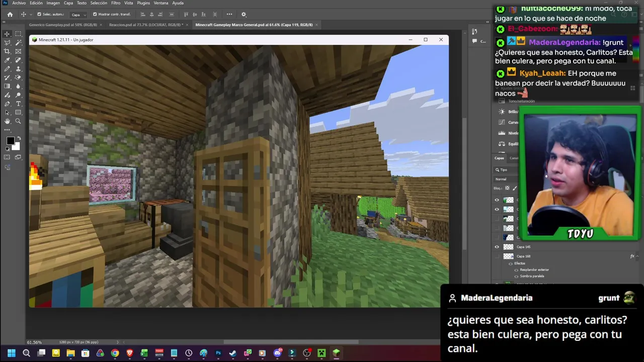Viewport: 644px width, 362px height.
Task: Switch to Generico Gameplay.psd tab
Action: [63, 25]
